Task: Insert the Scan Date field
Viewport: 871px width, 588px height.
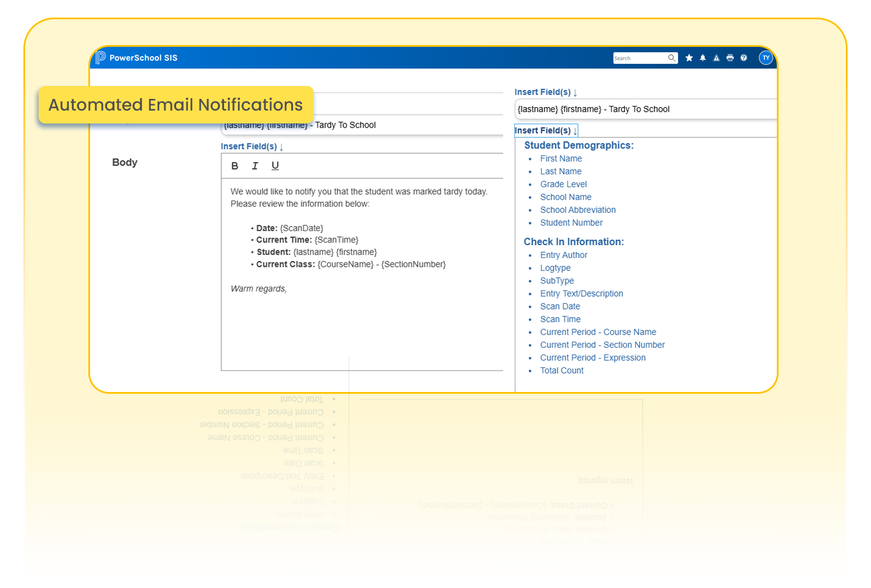Action: click(560, 307)
